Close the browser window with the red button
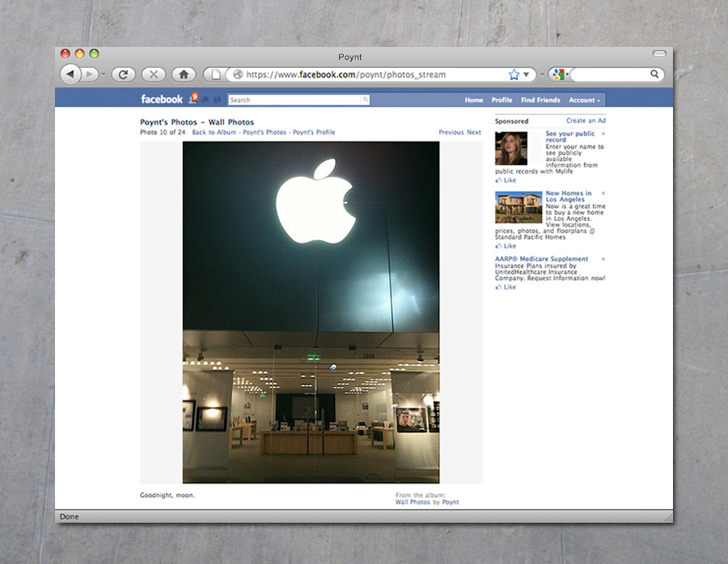Viewport: 728px width, 564px height. (66, 53)
